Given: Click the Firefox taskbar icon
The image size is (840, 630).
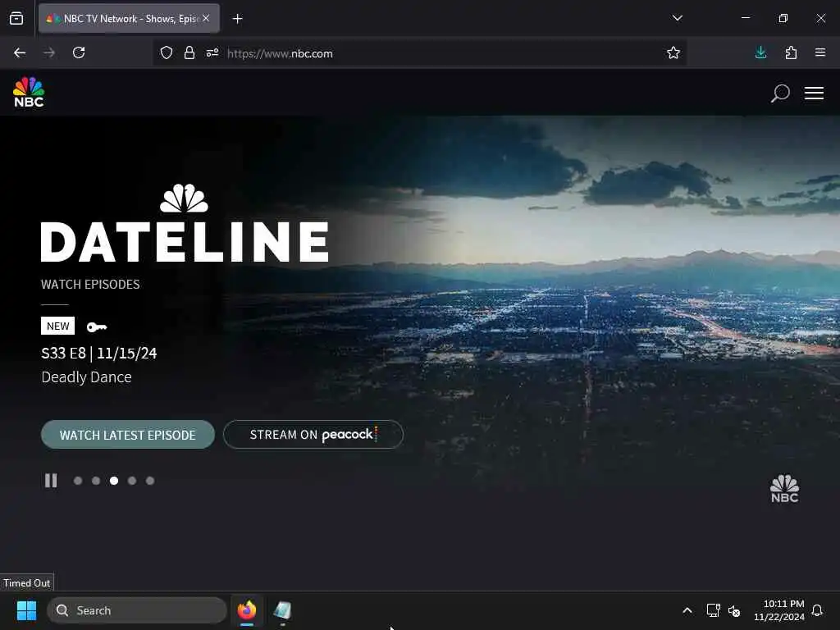Looking at the screenshot, I should [x=247, y=610].
